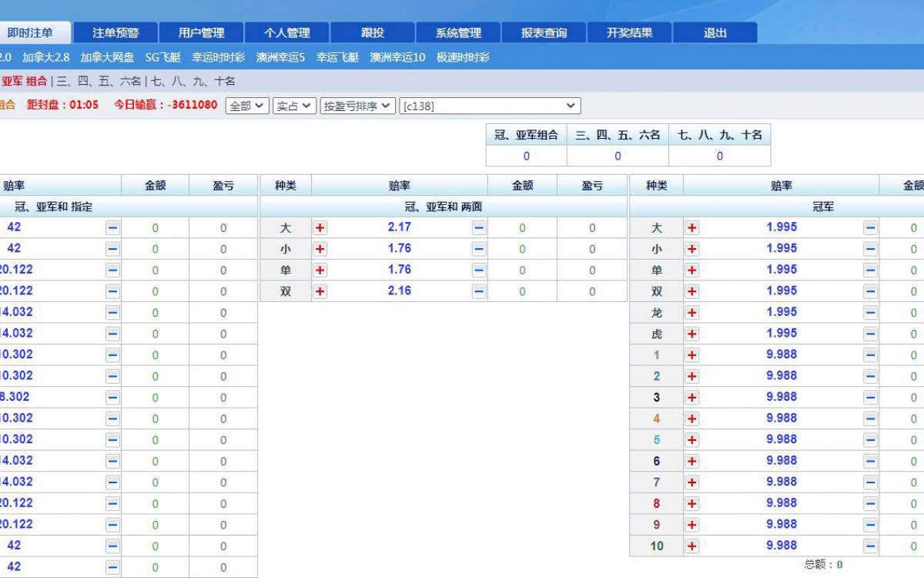Select 幸运飞艇 lottery link
Image resolution: width=924 pixels, height=578 pixels.
[337, 57]
